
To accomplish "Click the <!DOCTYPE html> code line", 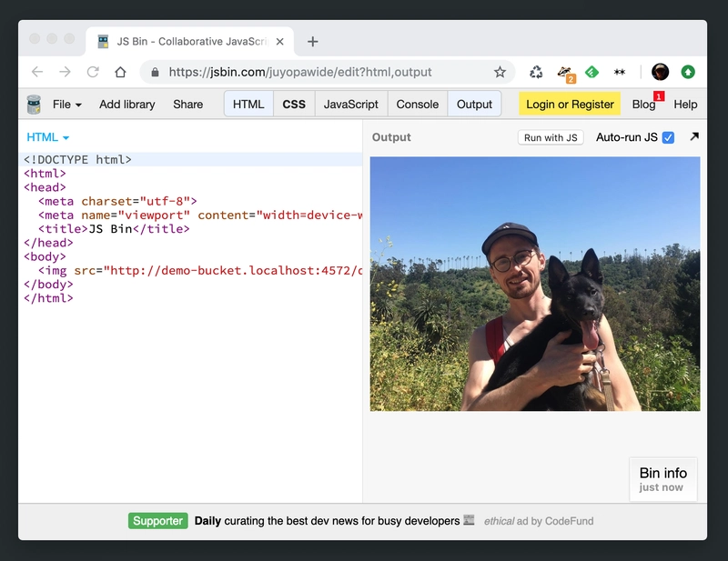I will click(x=190, y=160).
